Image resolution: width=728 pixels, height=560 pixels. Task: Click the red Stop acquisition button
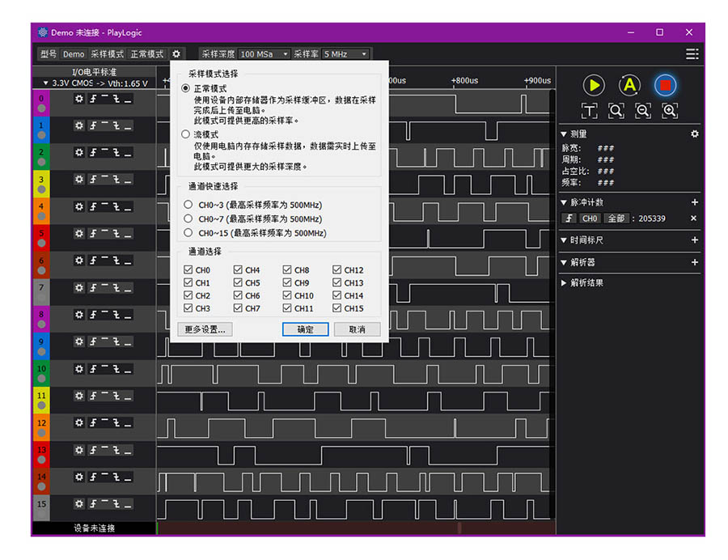pos(665,85)
